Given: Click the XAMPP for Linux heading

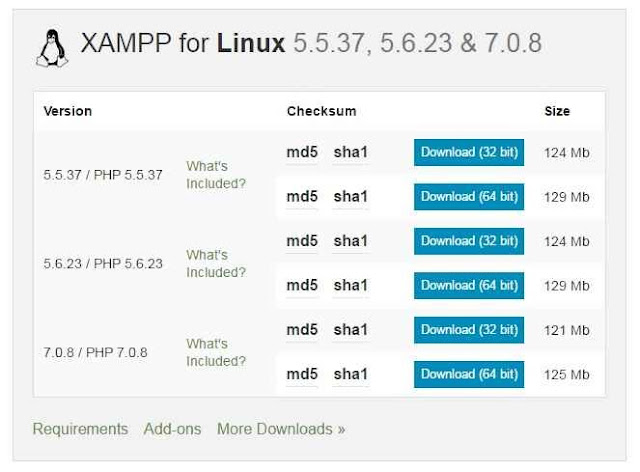Looking at the screenshot, I should coord(311,43).
